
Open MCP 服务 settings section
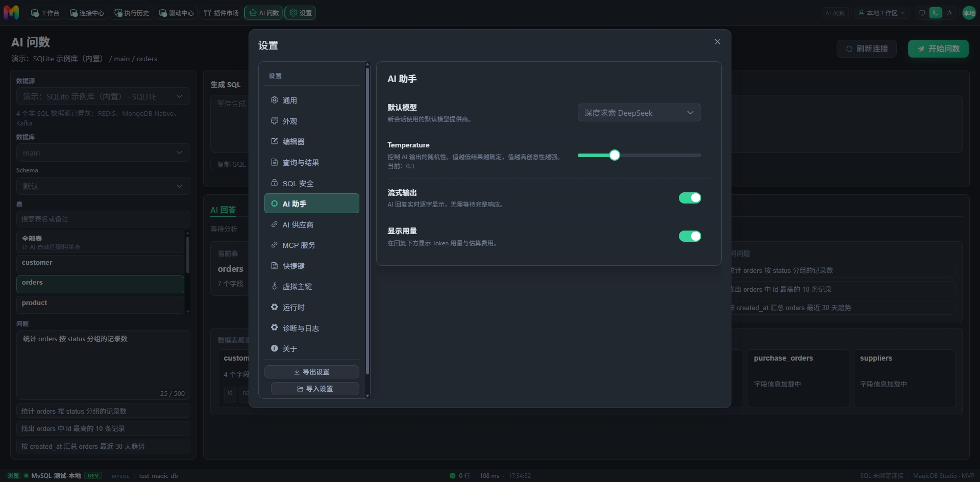point(312,245)
